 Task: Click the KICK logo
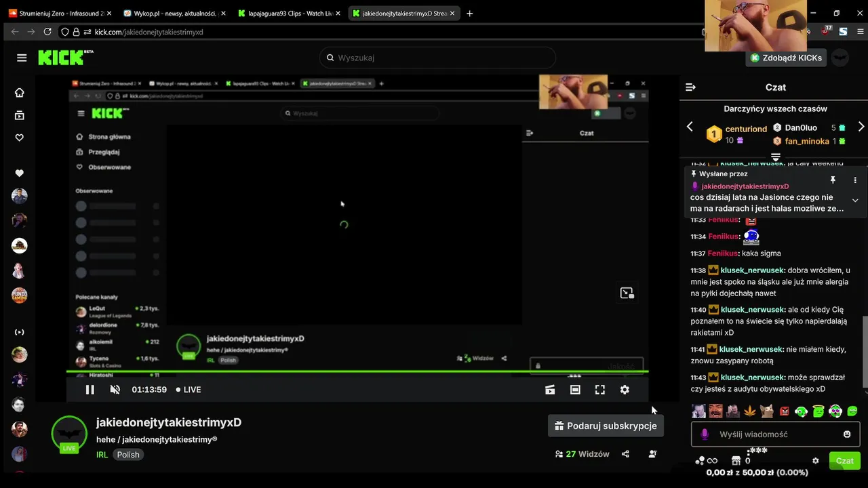pyautogui.click(x=65, y=58)
